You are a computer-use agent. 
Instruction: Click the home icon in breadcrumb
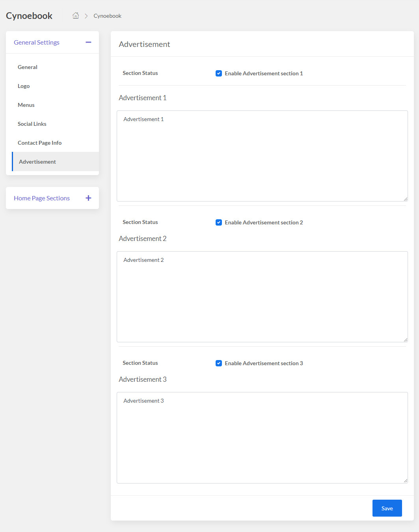point(76,16)
